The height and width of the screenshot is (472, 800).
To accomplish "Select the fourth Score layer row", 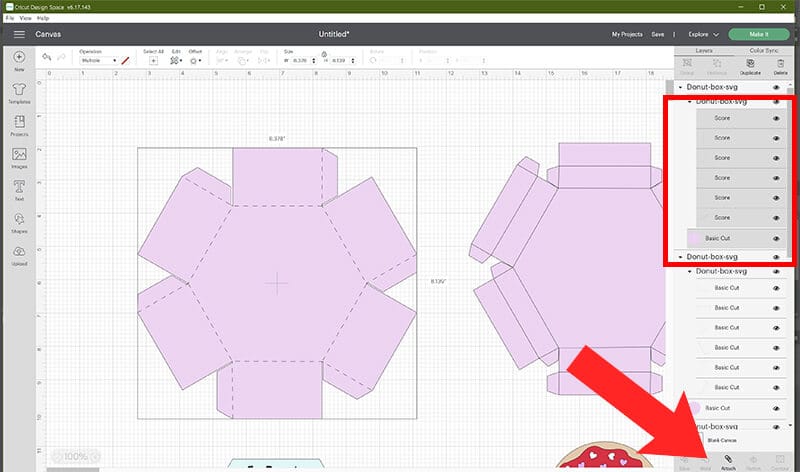I will tap(740, 178).
